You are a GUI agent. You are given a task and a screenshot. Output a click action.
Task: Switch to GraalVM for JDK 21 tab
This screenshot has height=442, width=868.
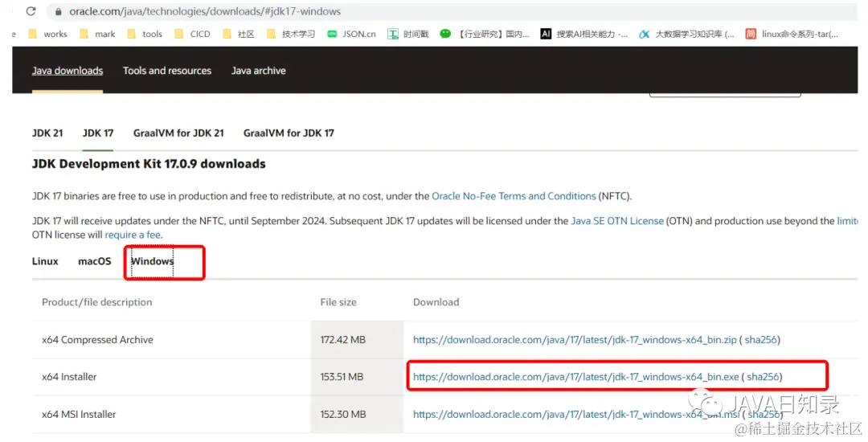pyautogui.click(x=178, y=133)
